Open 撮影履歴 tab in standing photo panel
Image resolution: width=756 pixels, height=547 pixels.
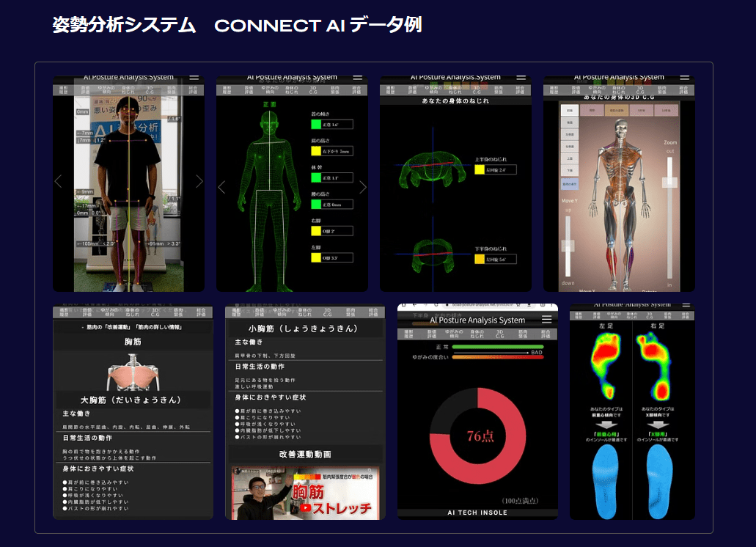63,90
